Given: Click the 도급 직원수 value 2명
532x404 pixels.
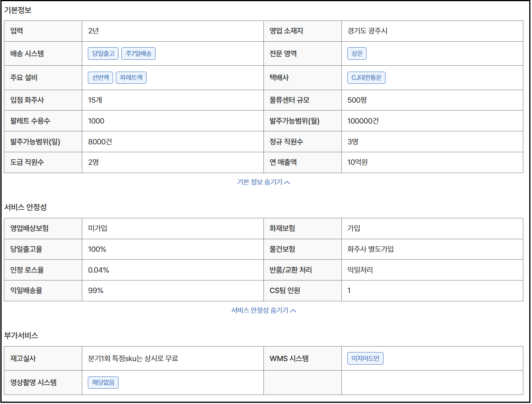Looking at the screenshot, I should click(x=93, y=162).
